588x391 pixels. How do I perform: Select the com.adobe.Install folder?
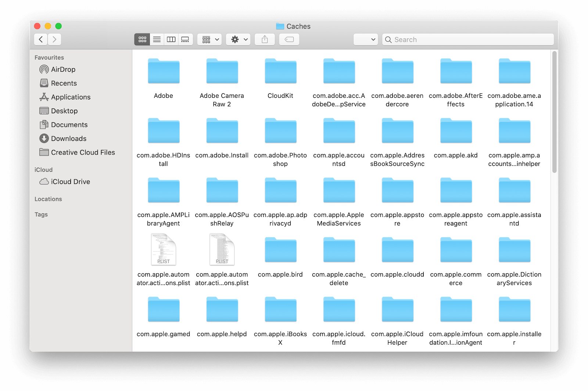(222, 131)
